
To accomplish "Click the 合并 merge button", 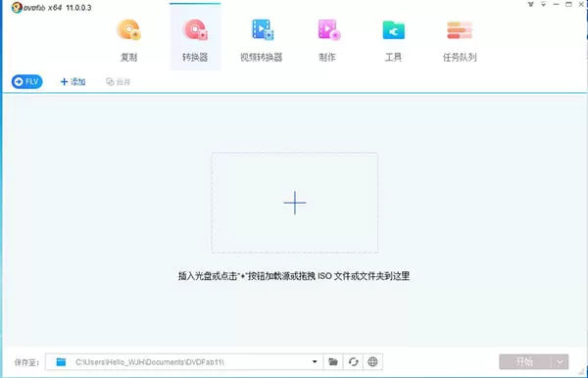I will [119, 81].
